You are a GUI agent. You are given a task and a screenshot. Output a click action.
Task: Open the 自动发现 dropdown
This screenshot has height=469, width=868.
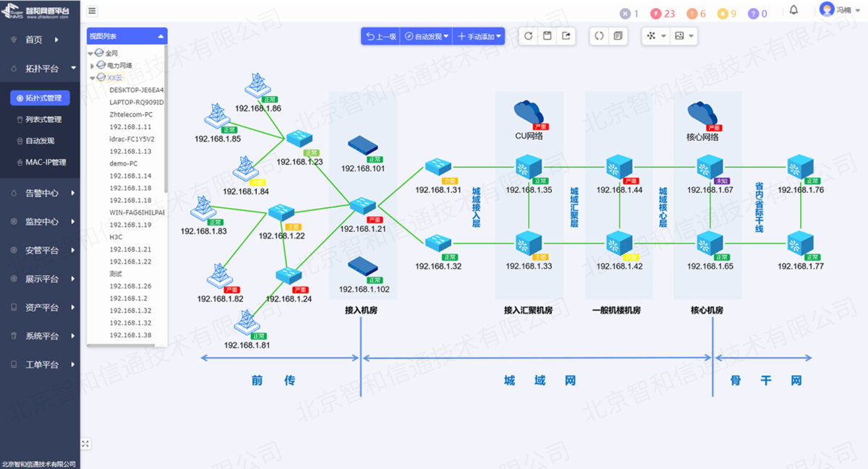(427, 36)
